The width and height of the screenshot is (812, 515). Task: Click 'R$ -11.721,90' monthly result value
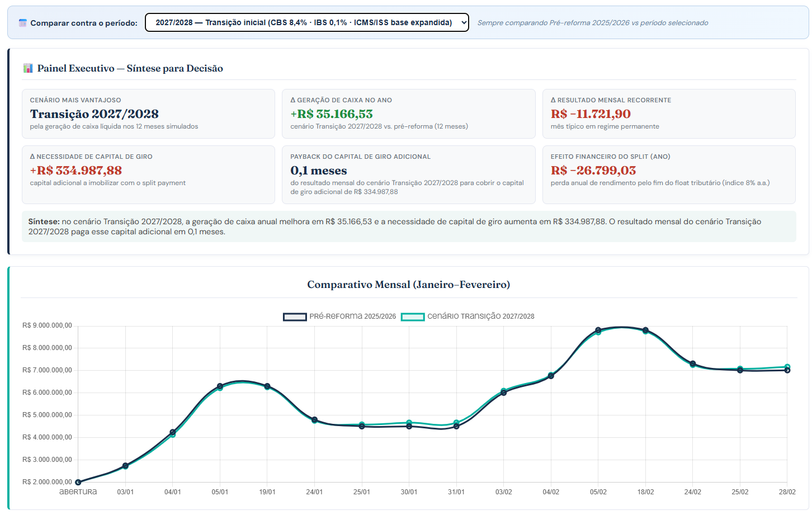[591, 114]
